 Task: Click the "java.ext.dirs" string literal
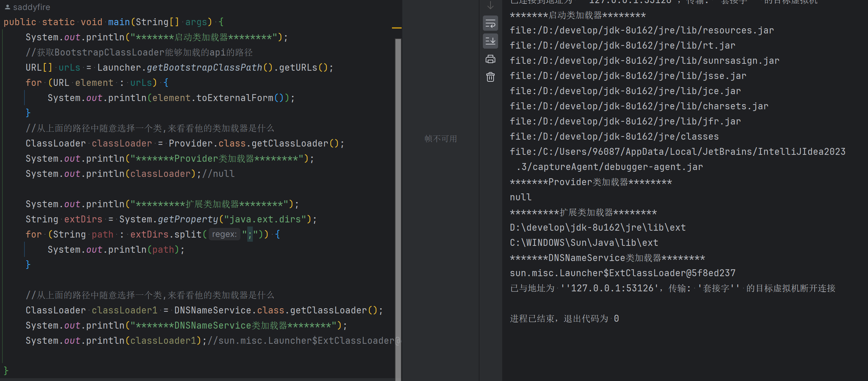point(265,219)
